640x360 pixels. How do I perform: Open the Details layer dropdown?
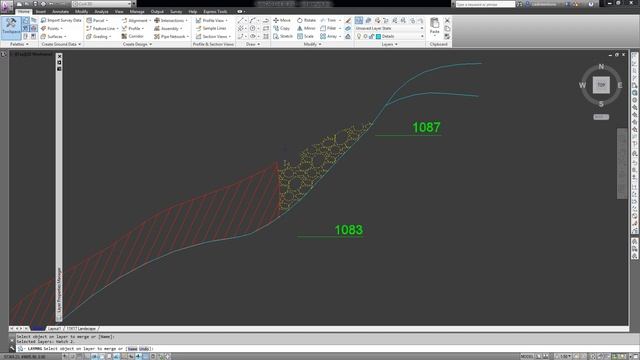pyautogui.click(x=389, y=36)
